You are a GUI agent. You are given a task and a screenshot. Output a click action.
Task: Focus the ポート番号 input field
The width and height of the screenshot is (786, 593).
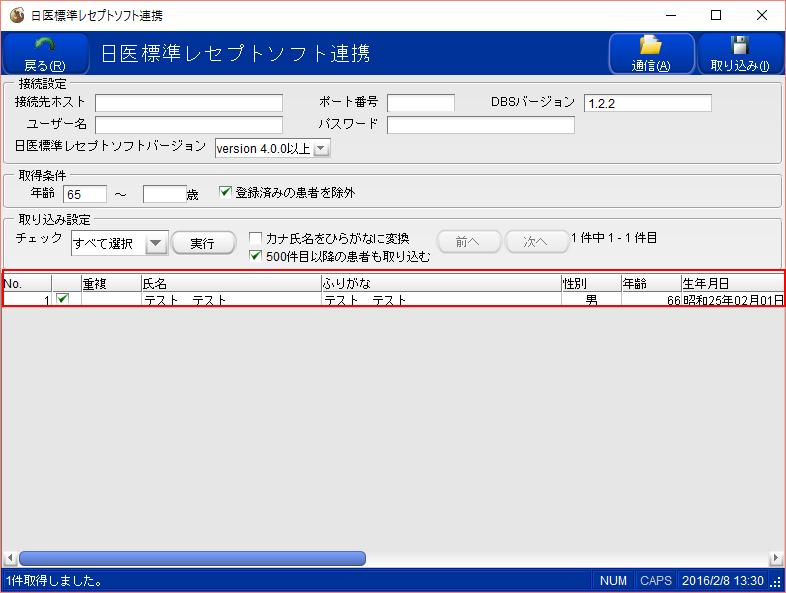tap(421, 103)
